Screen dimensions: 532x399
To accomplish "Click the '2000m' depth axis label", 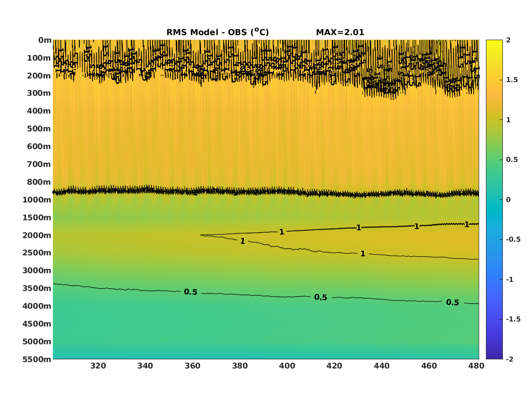I will pos(37,235).
